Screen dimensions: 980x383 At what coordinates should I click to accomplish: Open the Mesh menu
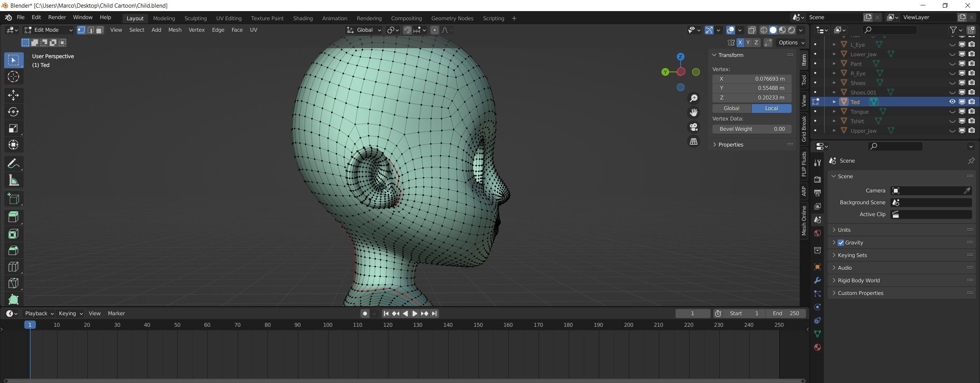coord(175,30)
